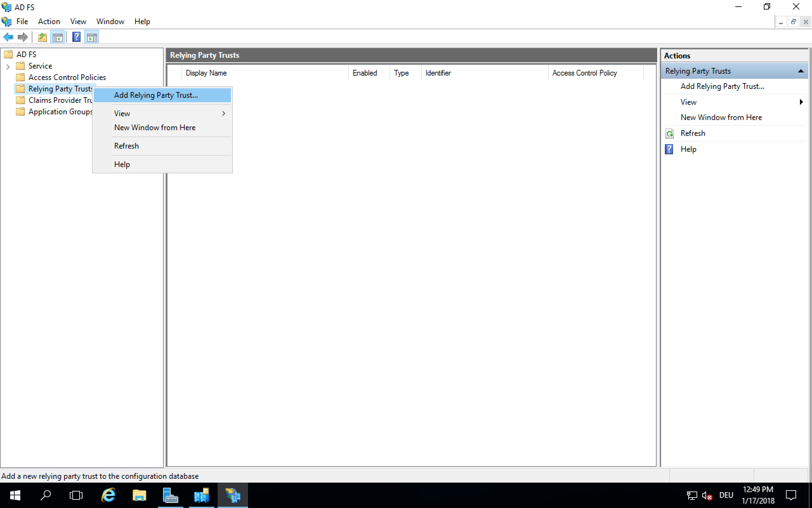Open the File menu

click(x=22, y=22)
